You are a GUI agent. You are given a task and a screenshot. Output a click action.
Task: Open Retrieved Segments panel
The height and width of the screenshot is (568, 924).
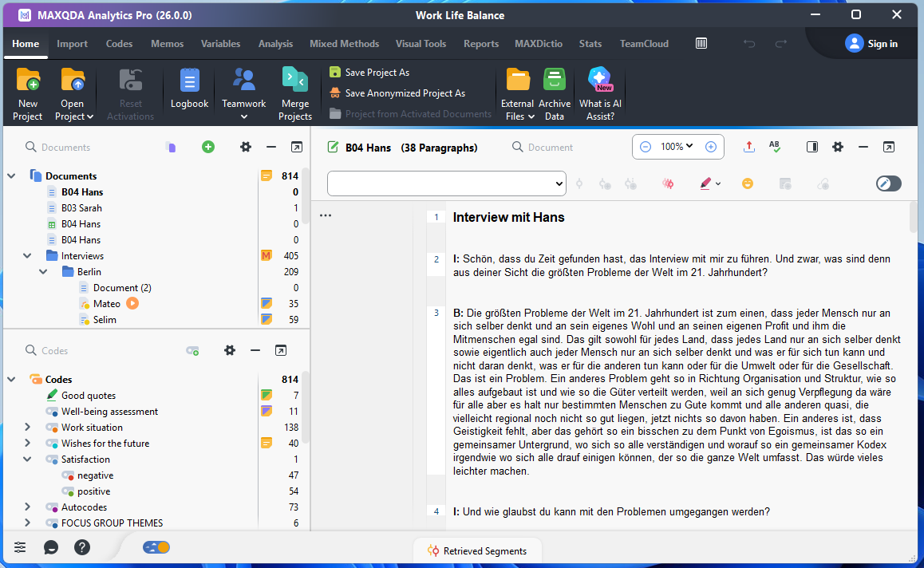click(x=477, y=550)
